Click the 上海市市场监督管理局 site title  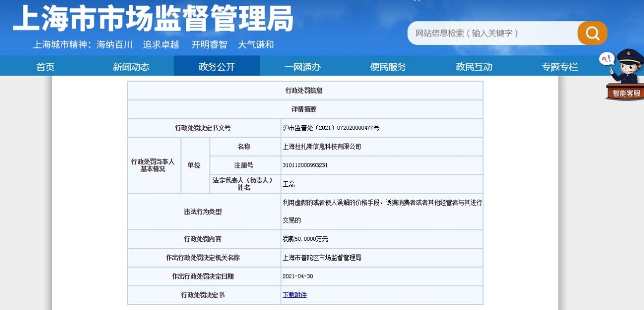coord(153,19)
